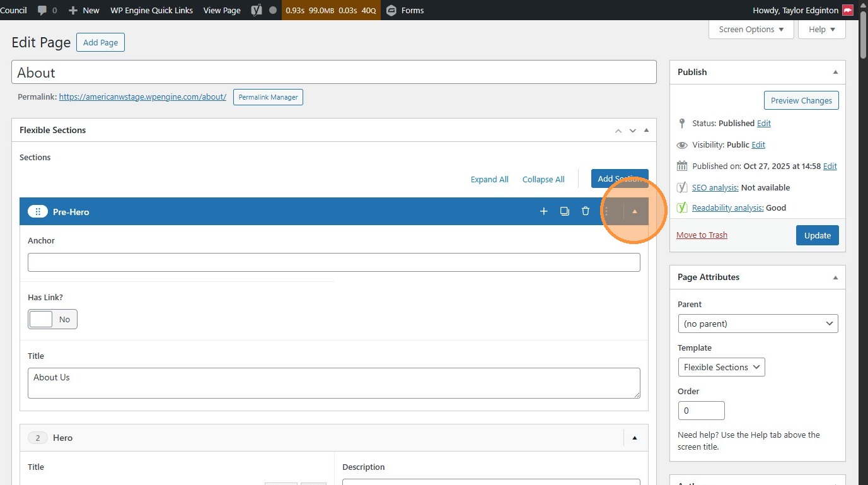Grab the Pre-Hero drag handle icon
The image size is (868, 485).
[38, 212]
